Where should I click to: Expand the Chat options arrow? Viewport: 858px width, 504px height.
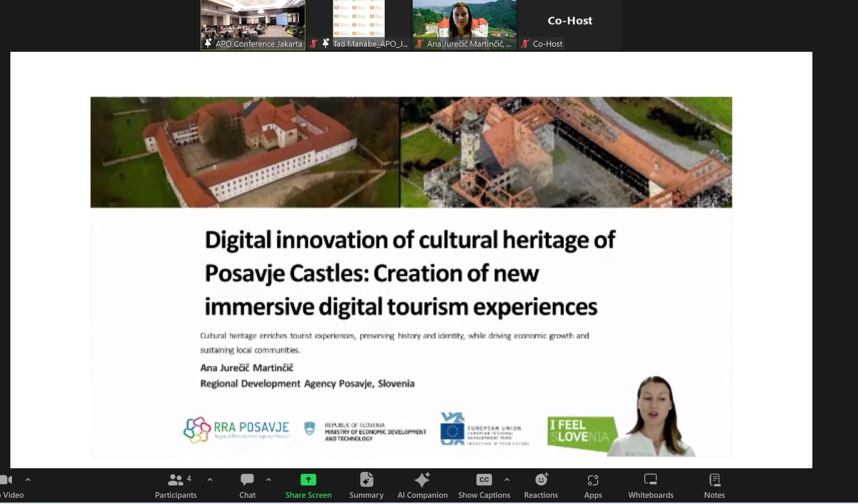[x=269, y=480]
